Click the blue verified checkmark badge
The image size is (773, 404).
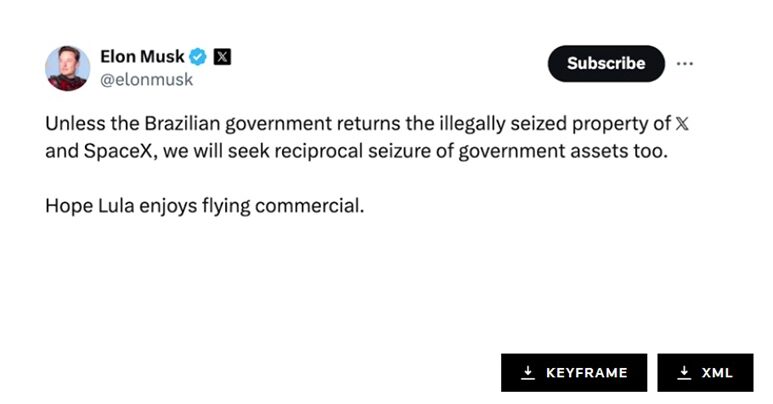(199, 57)
